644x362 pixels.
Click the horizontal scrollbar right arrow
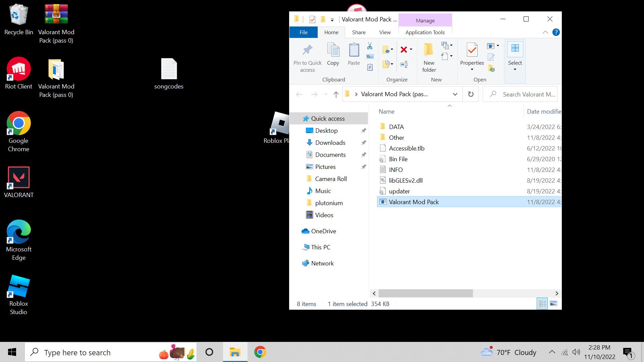tap(556, 293)
